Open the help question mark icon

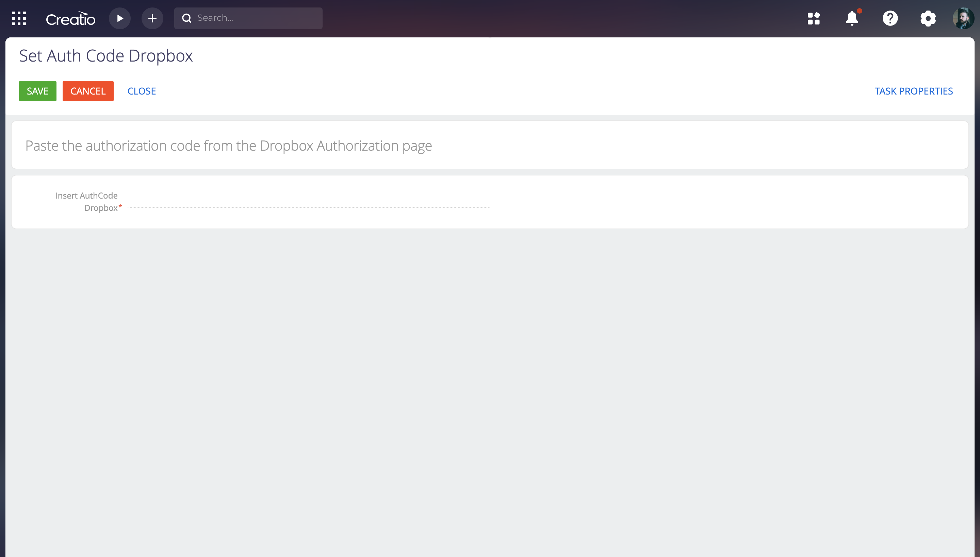click(x=890, y=18)
